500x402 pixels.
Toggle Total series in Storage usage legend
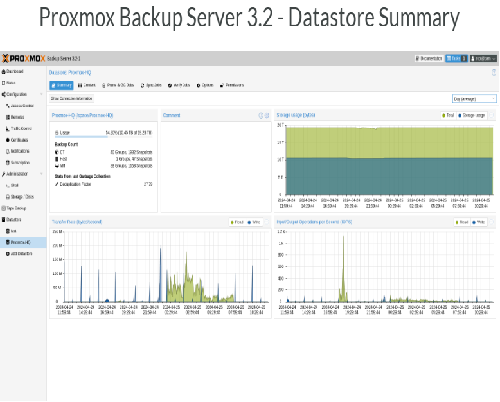(x=448, y=115)
